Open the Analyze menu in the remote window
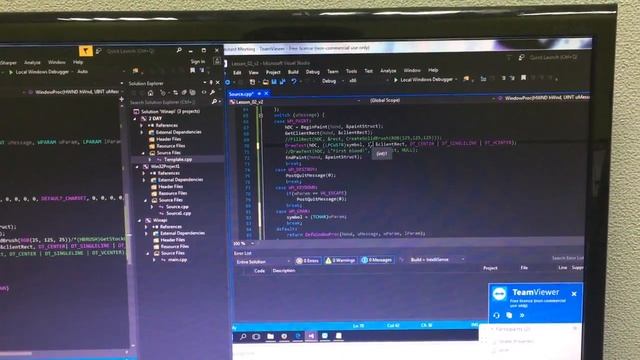Viewport: 640px width, 360px height. click(x=388, y=71)
